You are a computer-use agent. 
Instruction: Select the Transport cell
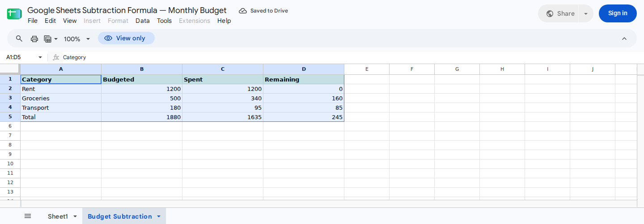[61, 108]
